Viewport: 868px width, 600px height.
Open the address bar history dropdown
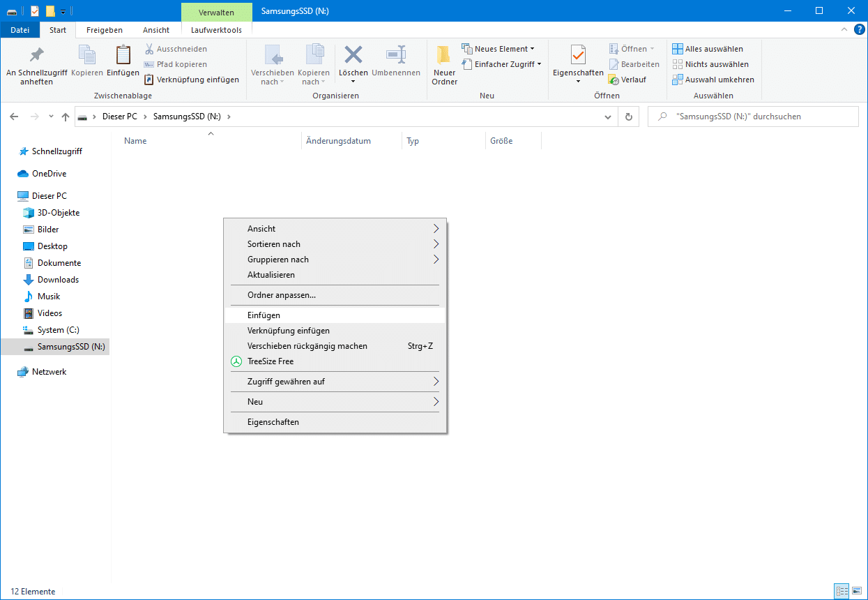click(607, 117)
